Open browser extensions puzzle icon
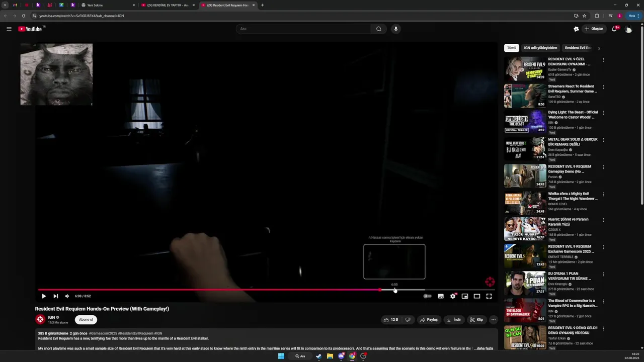644x362 pixels. click(597, 16)
